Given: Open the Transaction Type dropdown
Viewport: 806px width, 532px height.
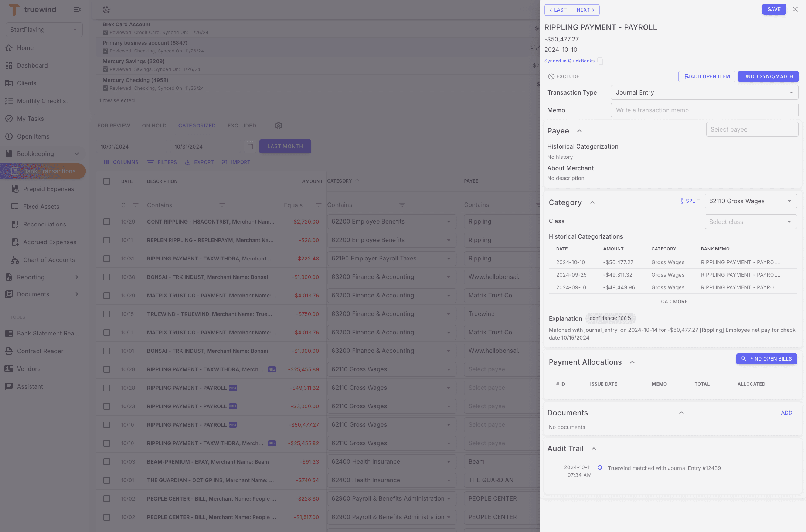Looking at the screenshot, I should pyautogui.click(x=704, y=92).
